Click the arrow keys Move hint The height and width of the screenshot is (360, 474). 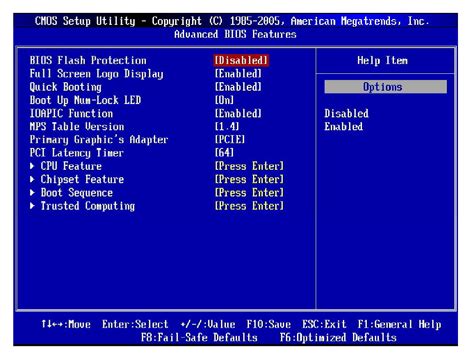(66, 324)
